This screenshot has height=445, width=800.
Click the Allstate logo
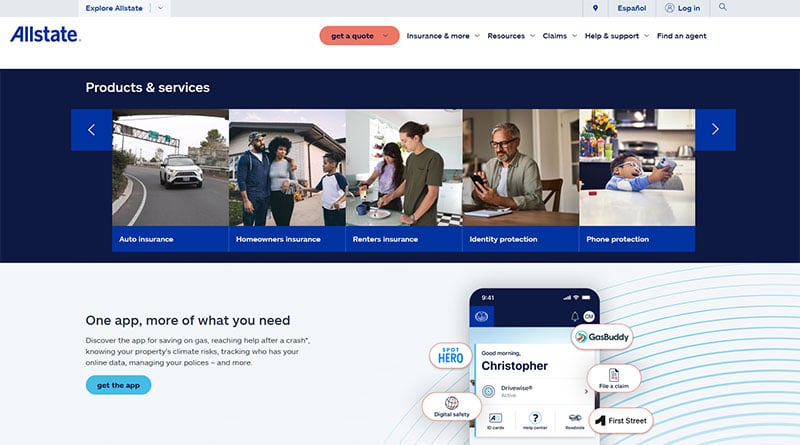tap(44, 35)
